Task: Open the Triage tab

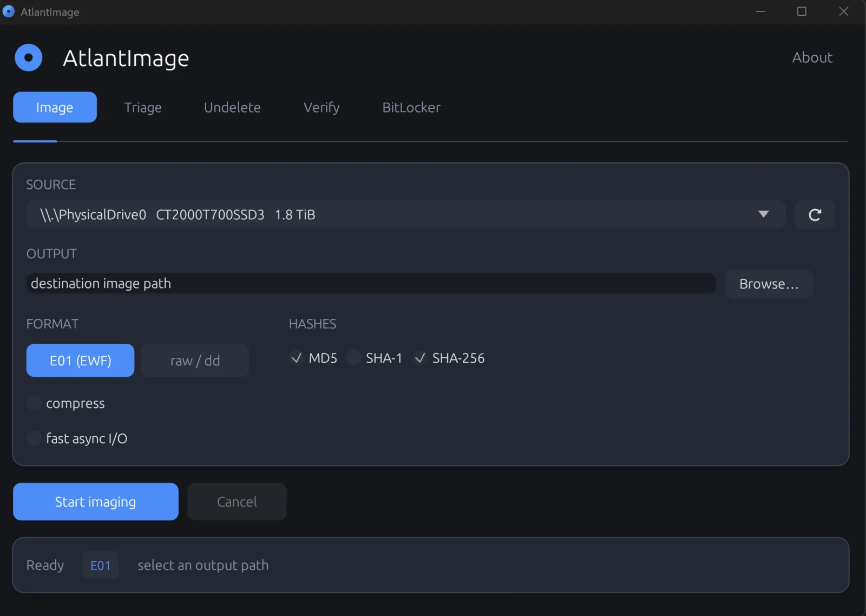Action: (143, 107)
